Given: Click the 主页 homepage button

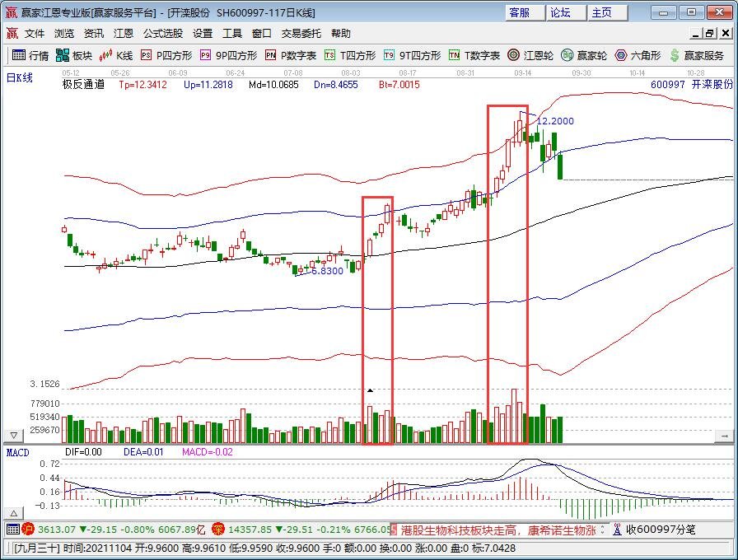Looking at the screenshot, I should click(607, 12).
